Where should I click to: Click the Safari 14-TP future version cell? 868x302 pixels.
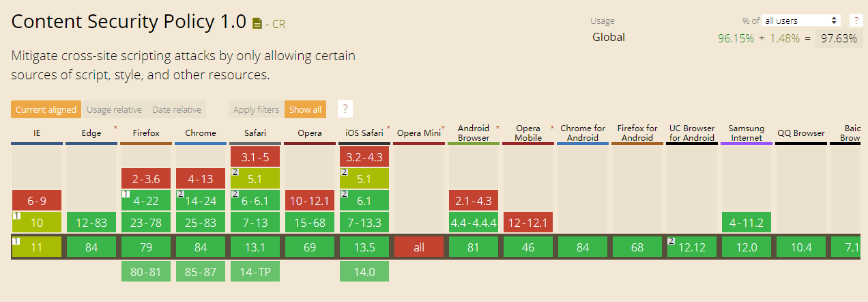coord(255,271)
